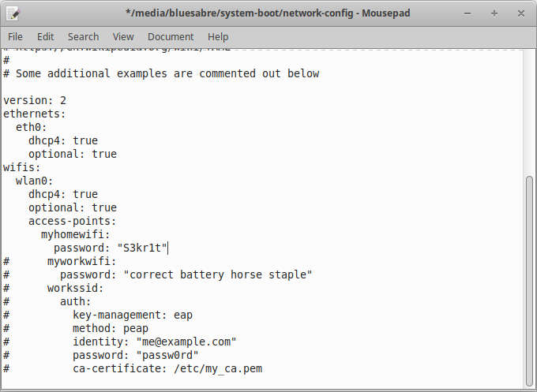Click the vertical scrollbar thumb
The width and height of the screenshot is (537, 392).
click(529, 281)
